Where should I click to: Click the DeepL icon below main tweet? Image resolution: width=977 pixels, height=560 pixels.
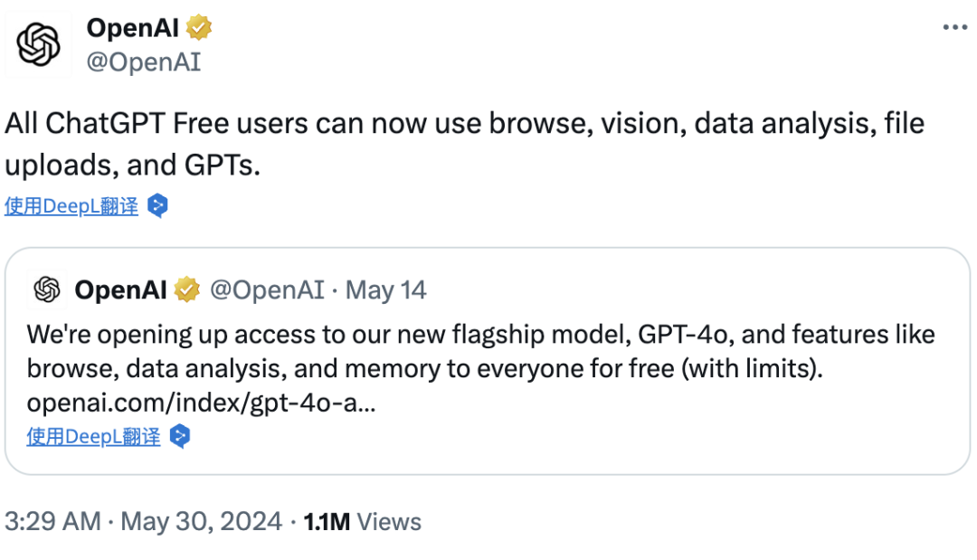pos(157,205)
